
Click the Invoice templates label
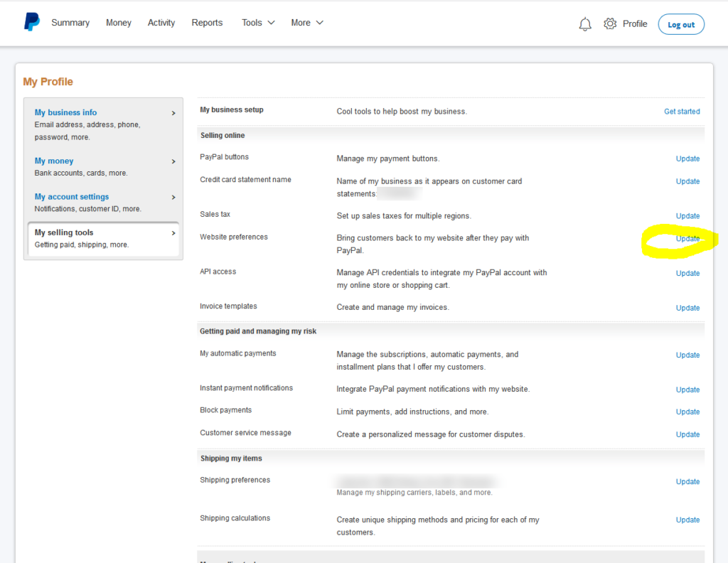(x=228, y=306)
